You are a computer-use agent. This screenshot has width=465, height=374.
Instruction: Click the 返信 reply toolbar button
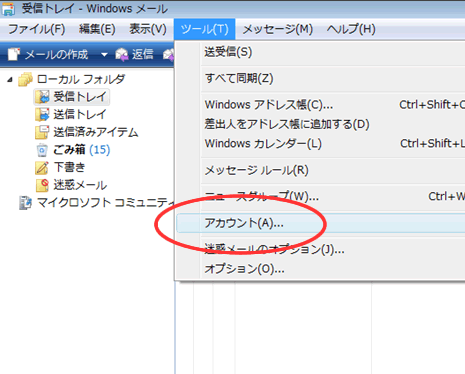pos(135,54)
